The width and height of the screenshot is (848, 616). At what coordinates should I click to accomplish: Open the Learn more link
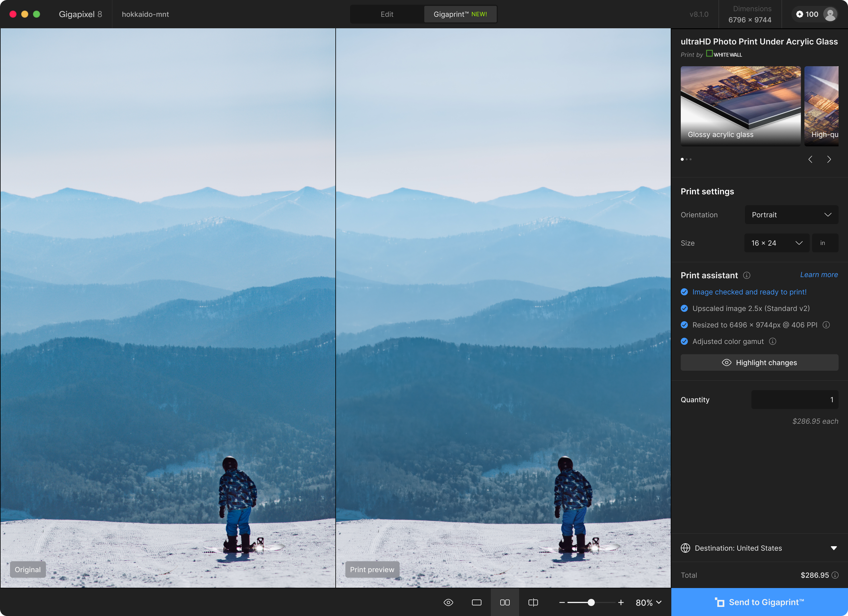tap(819, 275)
